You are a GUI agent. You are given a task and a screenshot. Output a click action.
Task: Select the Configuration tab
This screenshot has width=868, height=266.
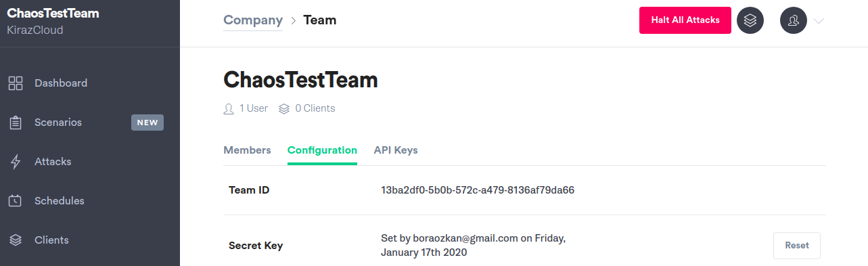(322, 150)
